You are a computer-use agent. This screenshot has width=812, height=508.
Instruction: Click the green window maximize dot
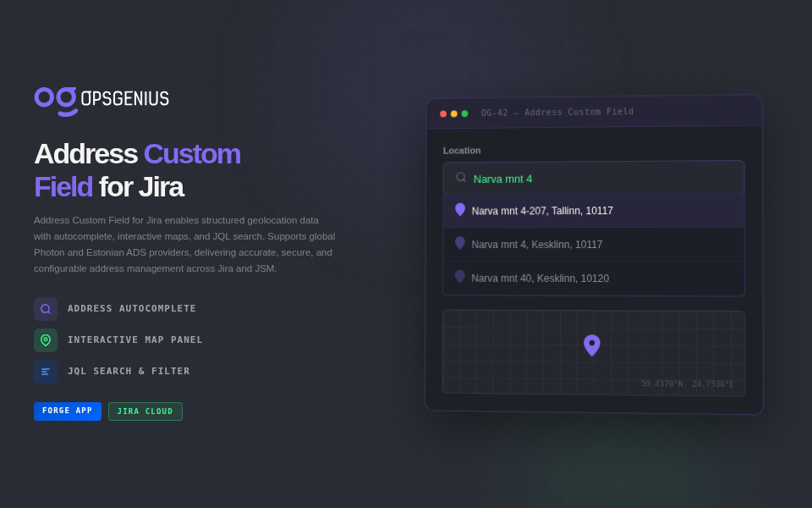click(464, 113)
